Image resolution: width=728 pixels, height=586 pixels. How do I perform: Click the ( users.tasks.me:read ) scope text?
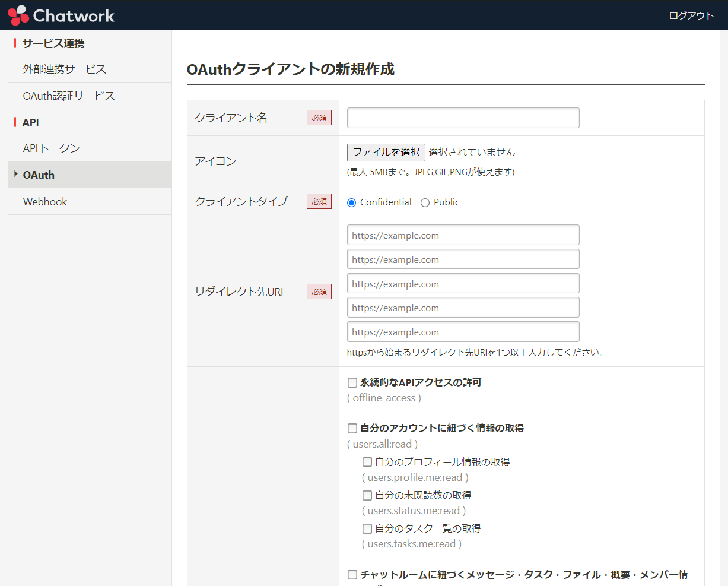click(412, 544)
